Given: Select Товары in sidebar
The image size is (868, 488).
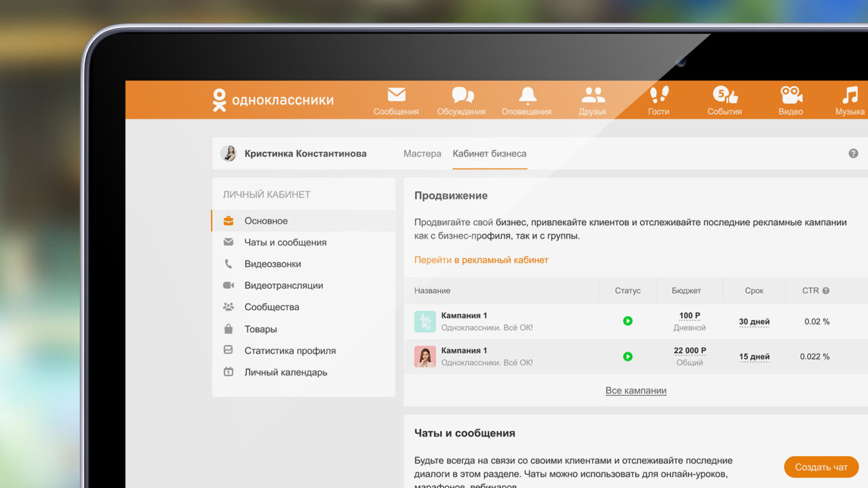Looking at the screenshot, I should pos(303,329).
